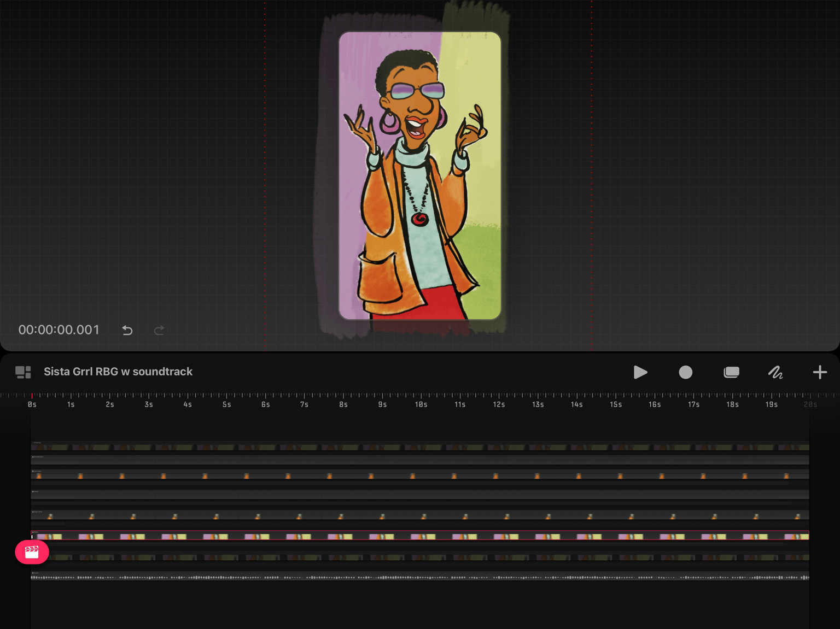Redo the last undone action
840x629 pixels.
(159, 330)
